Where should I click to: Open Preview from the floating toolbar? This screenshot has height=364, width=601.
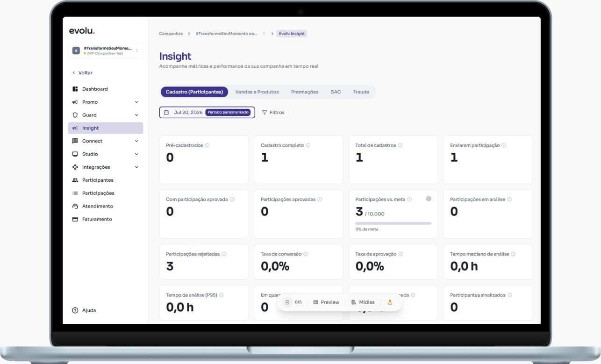[326, 302]
